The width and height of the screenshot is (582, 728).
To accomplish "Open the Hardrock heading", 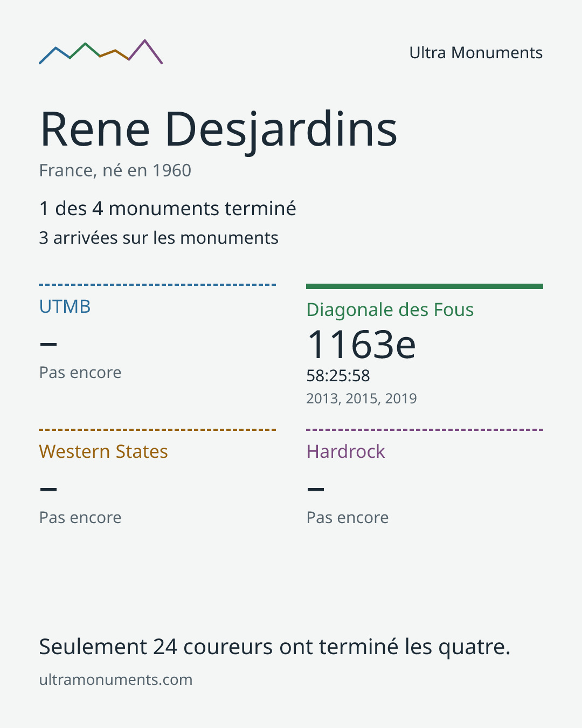I will click(x=346, y=451).
